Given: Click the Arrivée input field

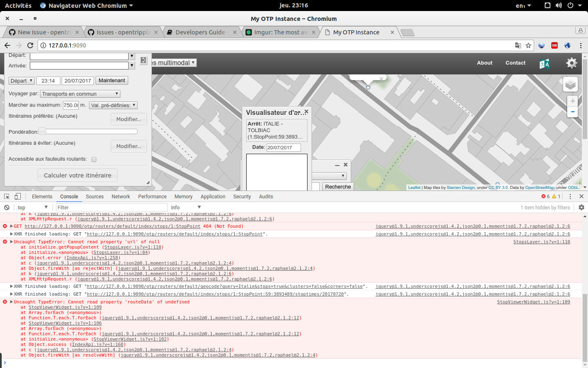Looking at the screenshot, I should click(79, 65).
